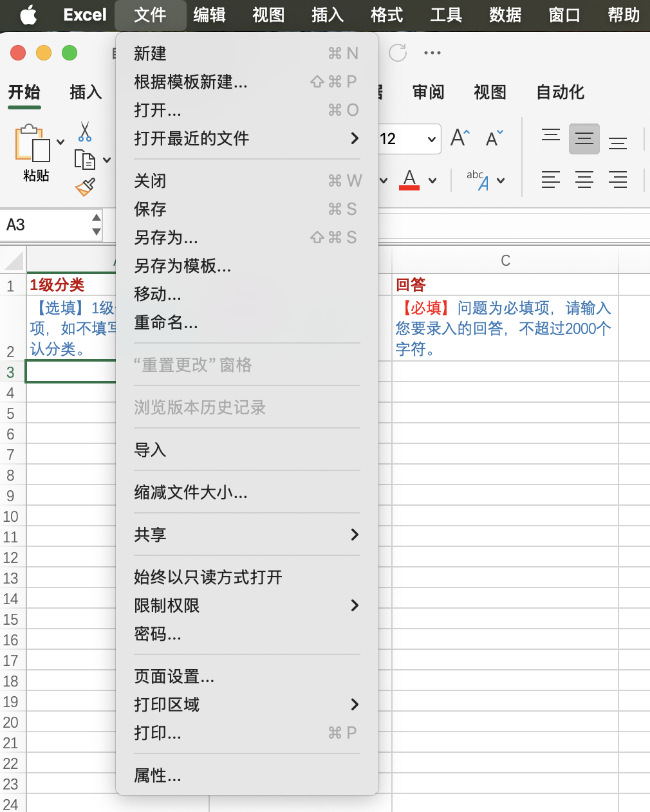The height and width of the screenshot is (812, 650).
Task: Click the Format Painter brush icon
Action: point(85,187)
